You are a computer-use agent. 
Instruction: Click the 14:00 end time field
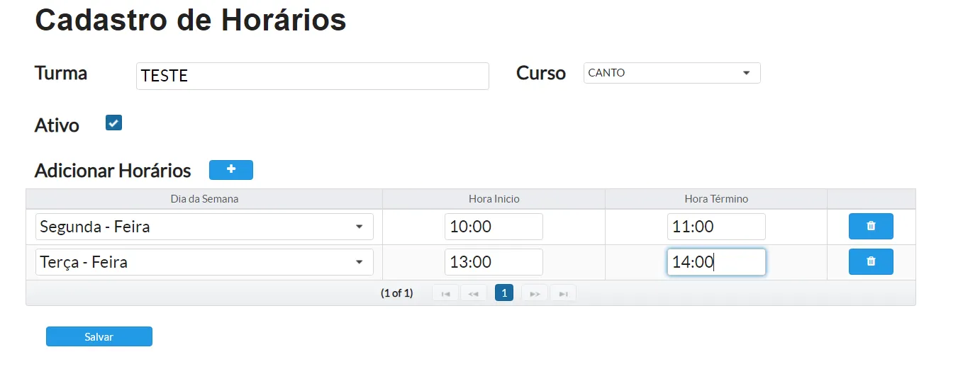pyautogui.click(x=715, y=262)
